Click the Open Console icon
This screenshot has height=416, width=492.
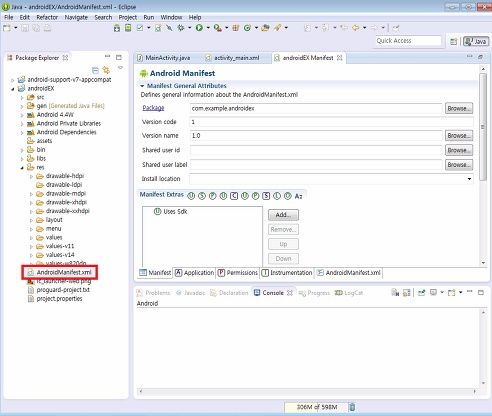(451, 293)
